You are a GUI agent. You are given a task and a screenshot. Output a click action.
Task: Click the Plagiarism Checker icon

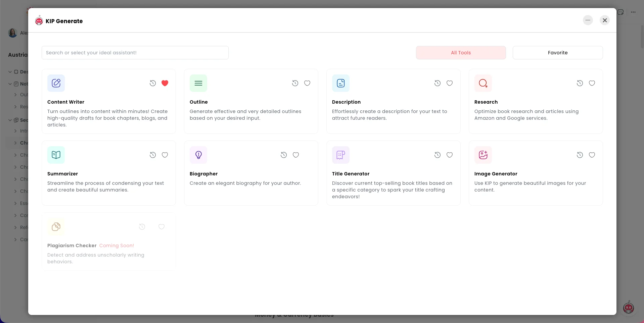tap(56, 227)
